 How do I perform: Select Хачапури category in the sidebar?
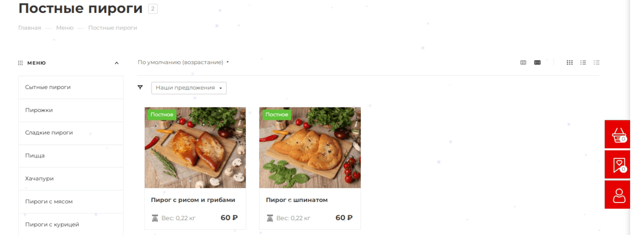click(x=71, y=178)
